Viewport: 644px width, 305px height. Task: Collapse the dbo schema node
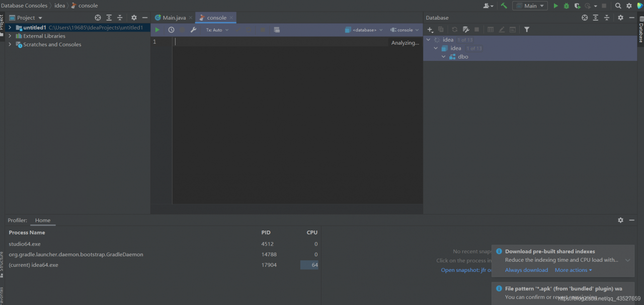(444, 57)
